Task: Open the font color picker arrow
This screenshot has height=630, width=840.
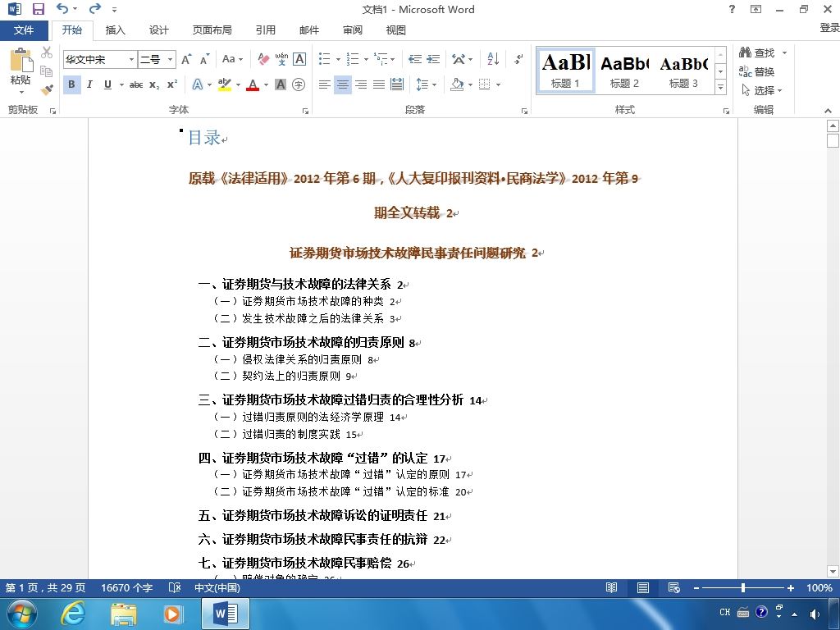Action: (x=267, y=84)
